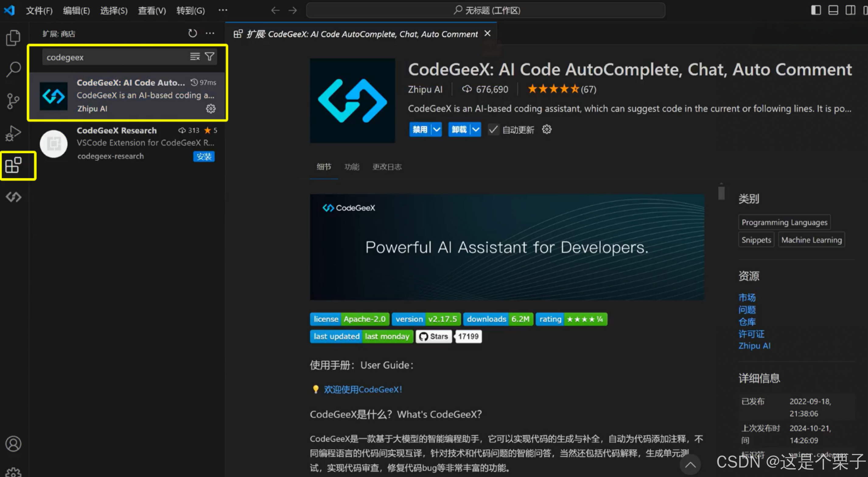Open the Explorer view in activity bar
This screenshot has height=477, width=868.
click(x=13, y=38)
